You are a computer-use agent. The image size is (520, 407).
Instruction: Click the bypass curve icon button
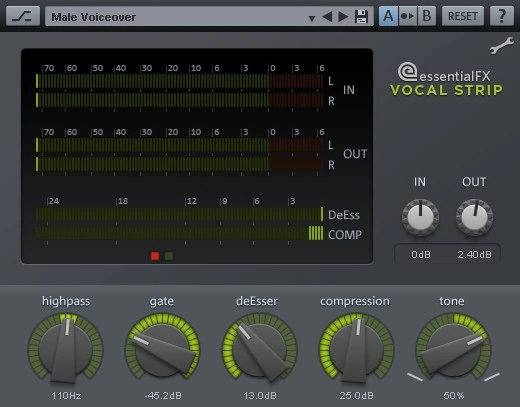[x=23, y=16]
